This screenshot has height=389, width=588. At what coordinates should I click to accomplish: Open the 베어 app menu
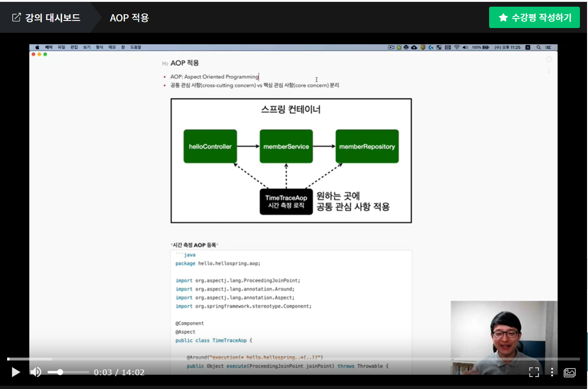(48, 48)
